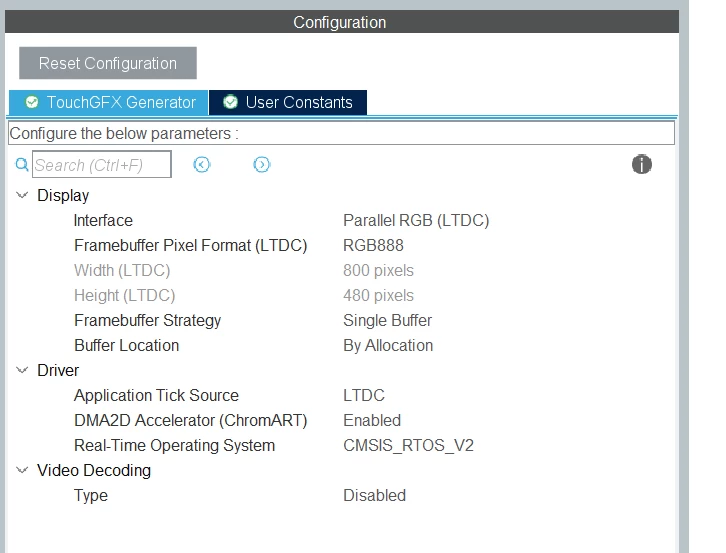Click green check on TouchGFX Generator tab
The height and width of the screenshot is (553, 726).
click(32, 102)
